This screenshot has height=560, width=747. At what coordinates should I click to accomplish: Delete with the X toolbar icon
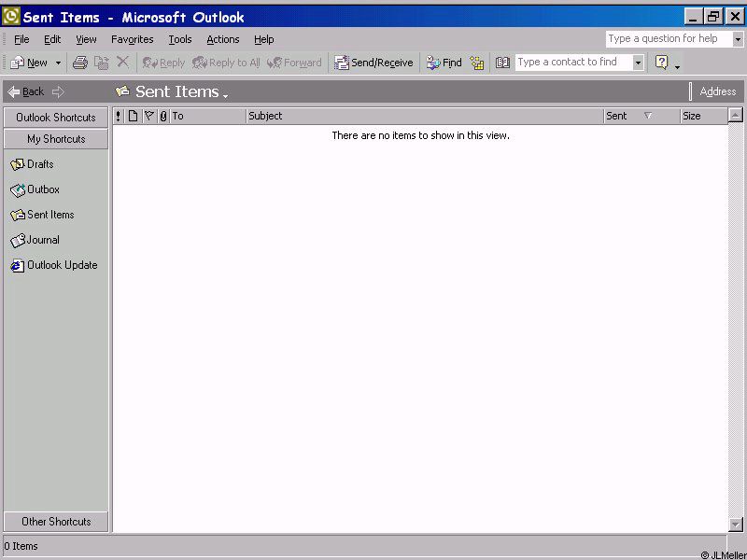(122, 62)
